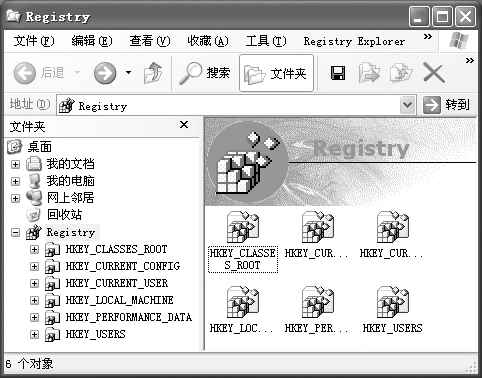The image size is (482, 378).
Task: Expand HKEY_CLASSES_ROOT in the tree
Action: coord(34,249)
